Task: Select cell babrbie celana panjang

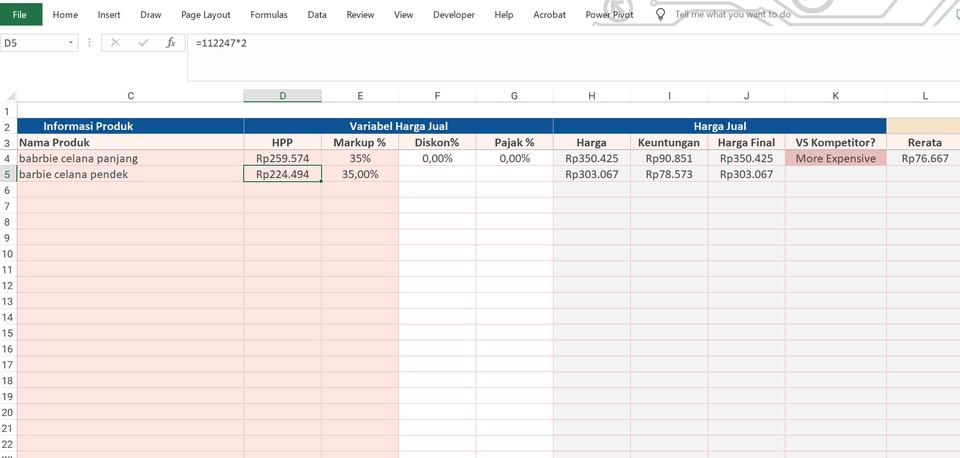Action: click(x=130, y=158)
